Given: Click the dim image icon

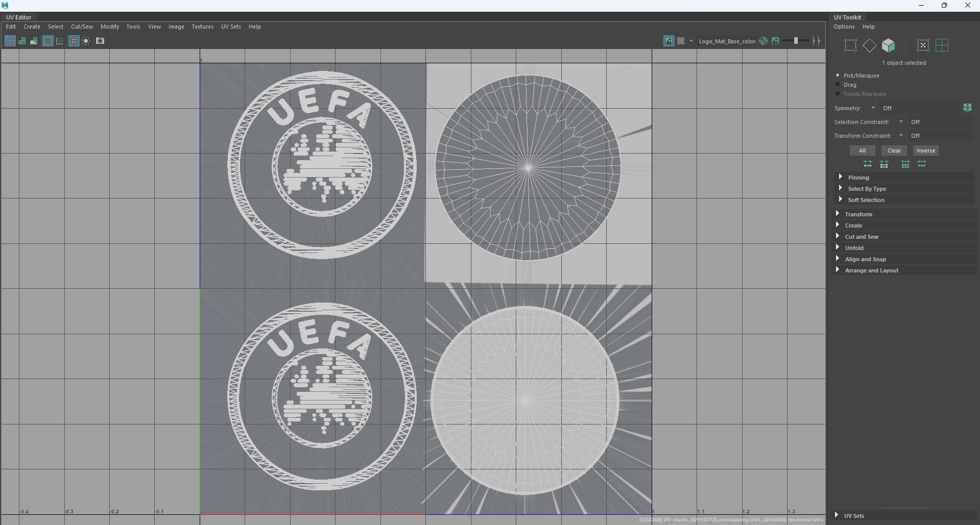Looking at the screenshot, I should [x=775, y=41].
